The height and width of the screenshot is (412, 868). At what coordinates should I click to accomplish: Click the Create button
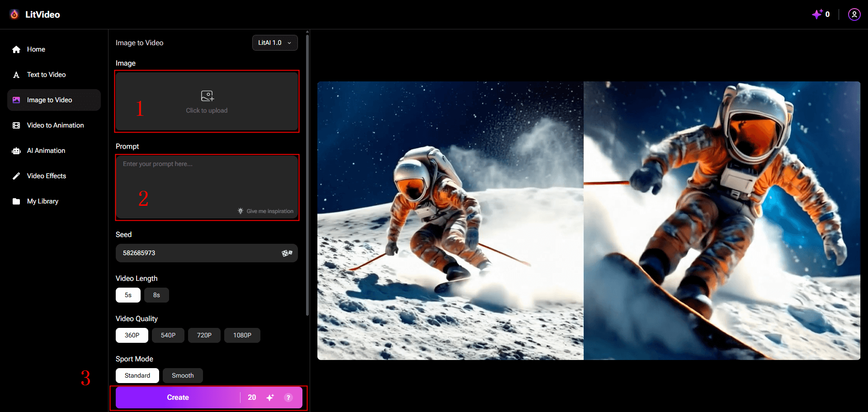(x=178, y=397)
